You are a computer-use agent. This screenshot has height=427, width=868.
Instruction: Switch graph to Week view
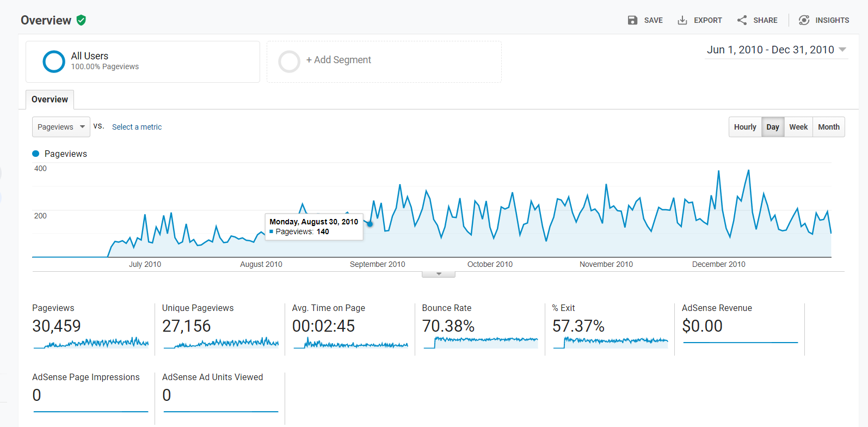pos(798,127)
